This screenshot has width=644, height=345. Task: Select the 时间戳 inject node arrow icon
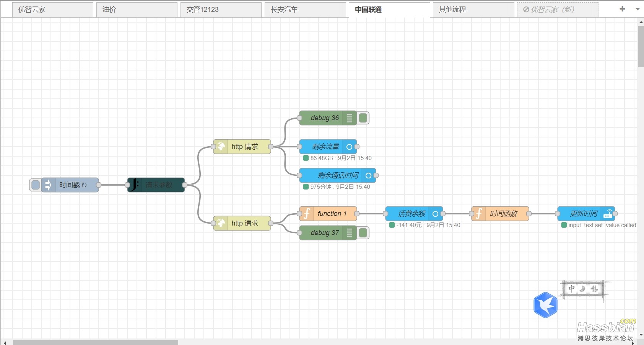(48, 185)
